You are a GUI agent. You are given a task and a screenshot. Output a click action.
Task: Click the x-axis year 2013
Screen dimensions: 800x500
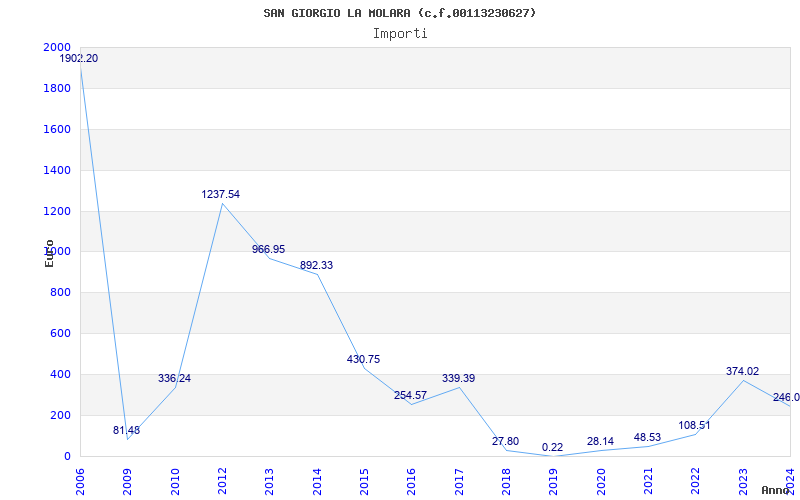pos(269,482)
